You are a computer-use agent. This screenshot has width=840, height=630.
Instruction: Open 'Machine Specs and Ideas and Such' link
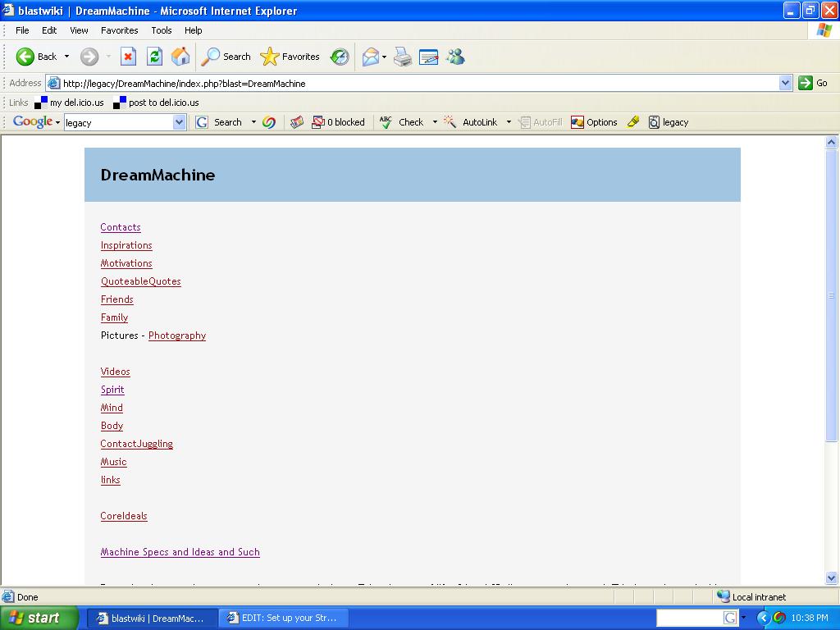point(180,552)
